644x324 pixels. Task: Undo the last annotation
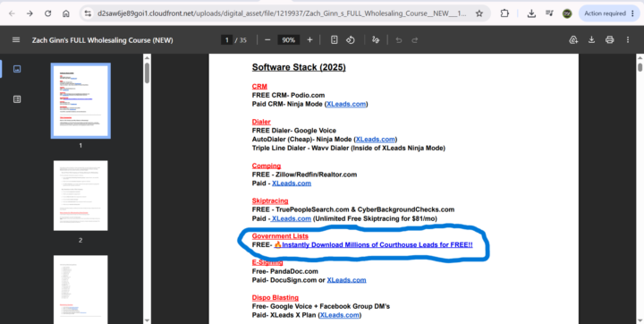(x=398, y=40)
